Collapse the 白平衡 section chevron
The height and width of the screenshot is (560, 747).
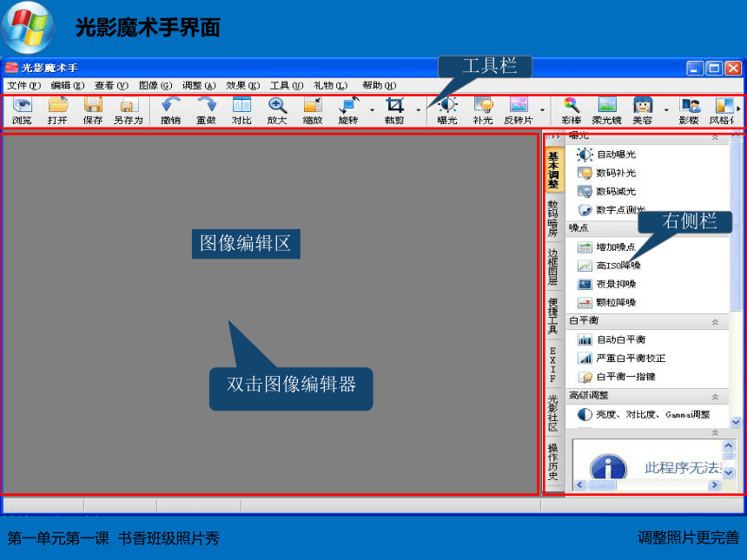715,322
